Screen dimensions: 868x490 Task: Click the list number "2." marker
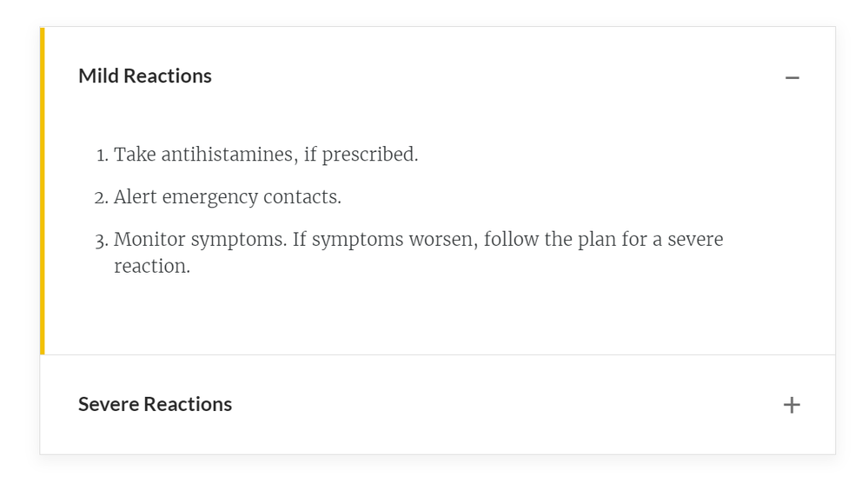pyautogui.click(x=101, y=198)
